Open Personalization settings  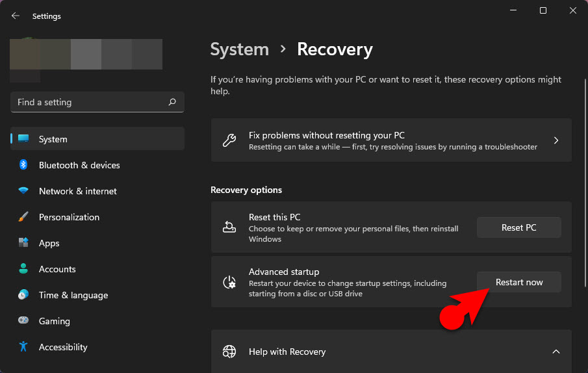click(97, 217)
